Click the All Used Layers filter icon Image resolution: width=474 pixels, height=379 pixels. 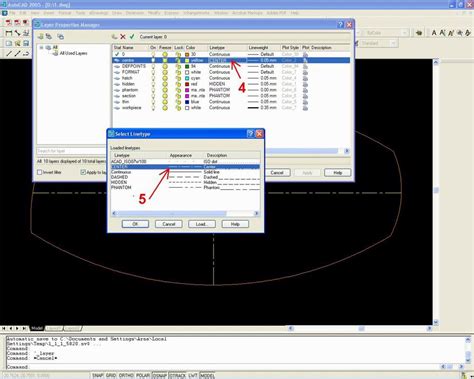point(56,53)
